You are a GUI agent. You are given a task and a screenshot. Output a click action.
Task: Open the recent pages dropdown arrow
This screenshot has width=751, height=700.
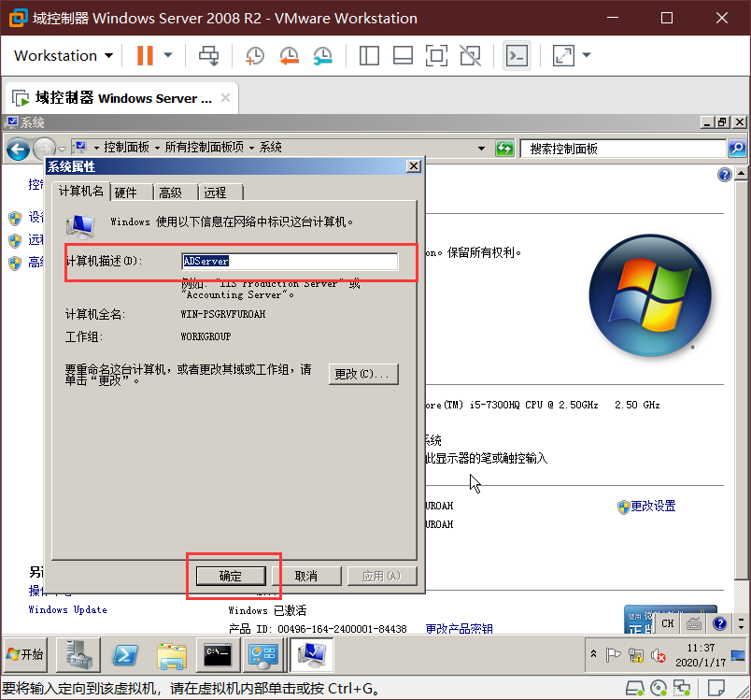63,150
